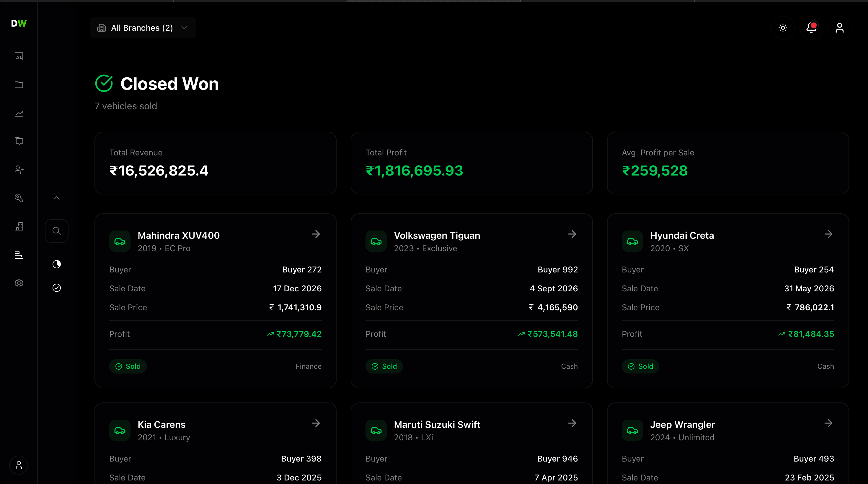Toggle the light/dark theme sun icon
This screenshot has width=868, height=484.
(x=783, y=28)
